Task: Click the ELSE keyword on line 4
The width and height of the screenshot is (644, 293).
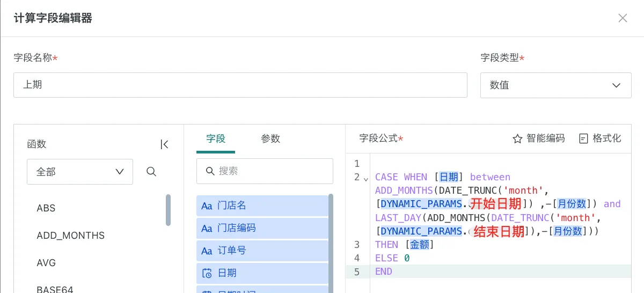Action: [386, 259]
